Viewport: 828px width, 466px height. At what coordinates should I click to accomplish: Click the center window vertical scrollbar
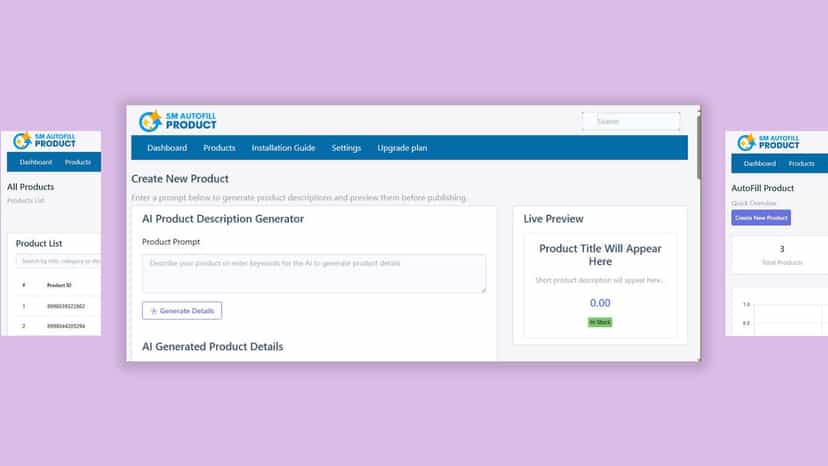[x=699, y=148]
